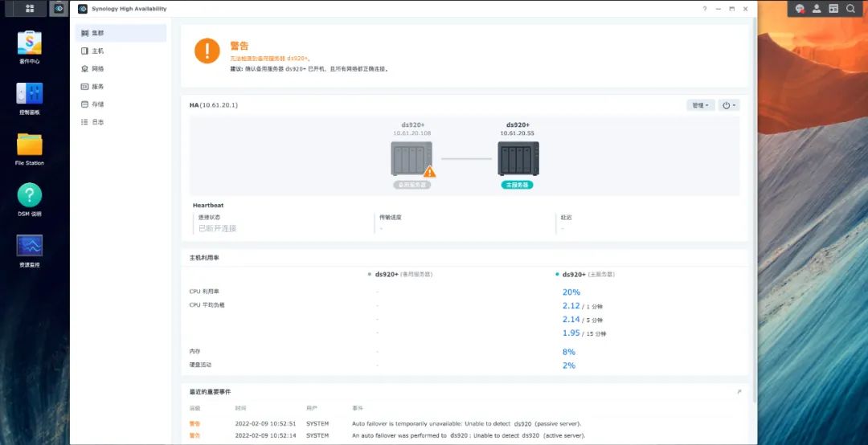Click the Synology High Availability taskbar icon

[59, 8]
